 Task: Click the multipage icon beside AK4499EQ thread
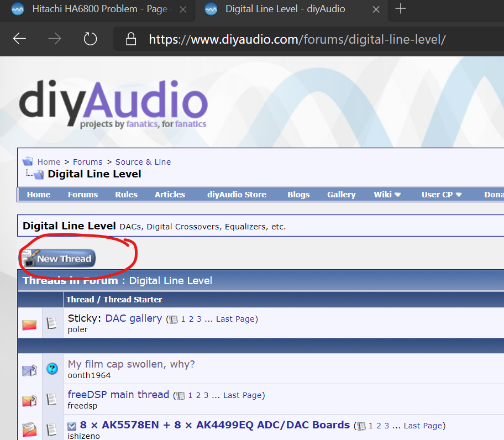(361, 426)
